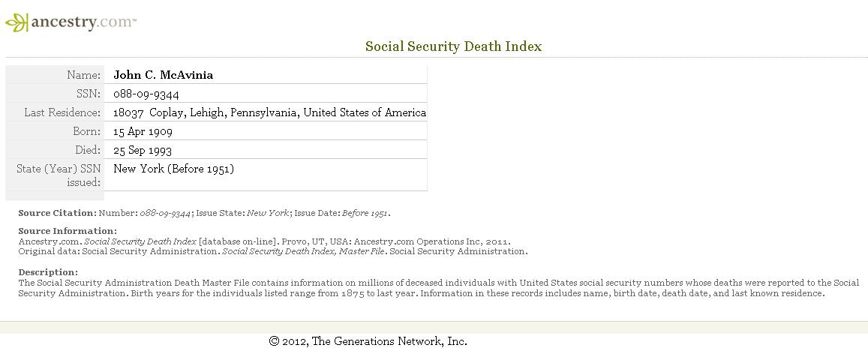The width and height of the screenshot is (868, 348).
Task: Click the Description heading
Action: [x=48, y=272]
